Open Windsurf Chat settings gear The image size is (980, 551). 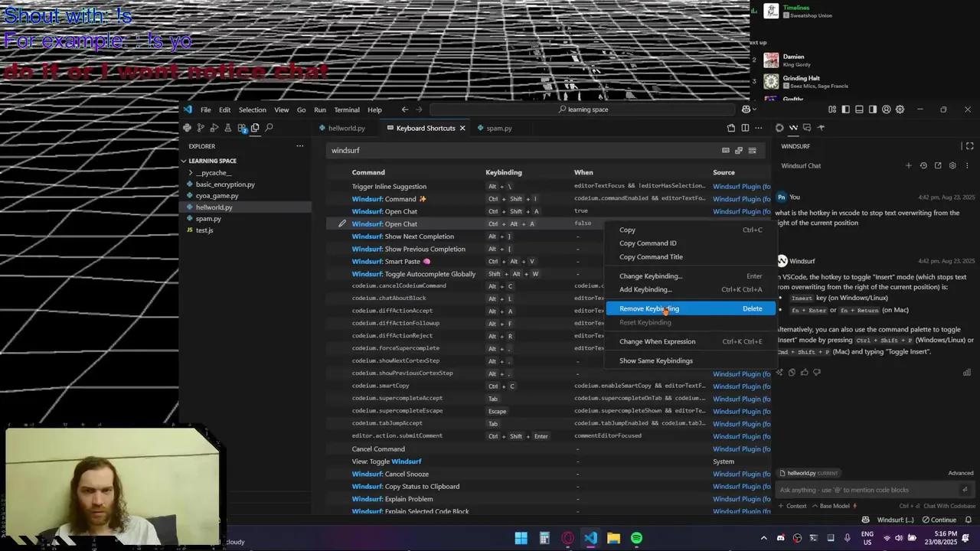(952, 165)
